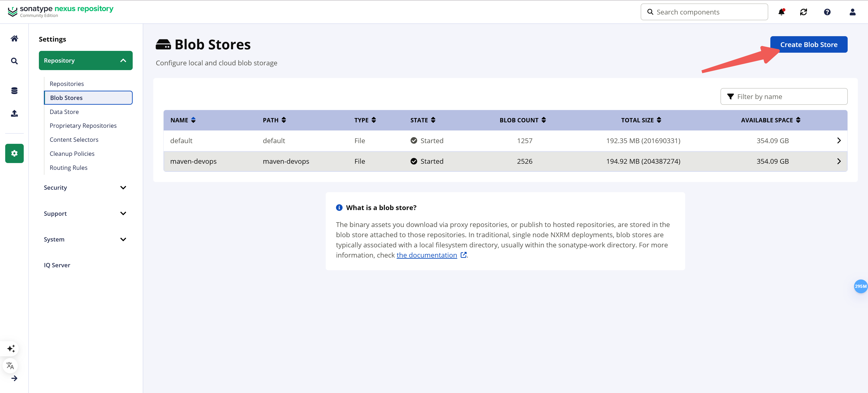Screen dimensions: 868x393
Task: Sort table by TYPE column
Action: pyautogui.click(x=365, y=120)
